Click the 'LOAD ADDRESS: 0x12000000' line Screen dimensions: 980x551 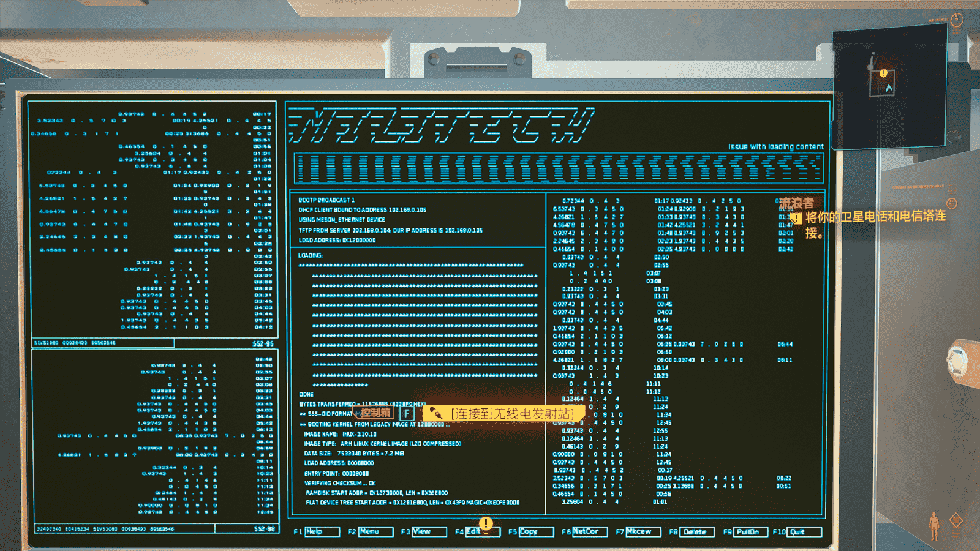[337, 241]
